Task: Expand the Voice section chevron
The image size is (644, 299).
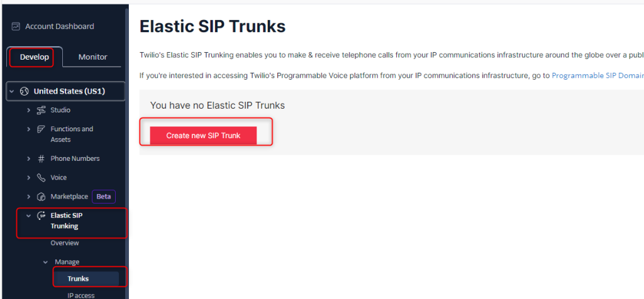Action: [x=28, y=178]
